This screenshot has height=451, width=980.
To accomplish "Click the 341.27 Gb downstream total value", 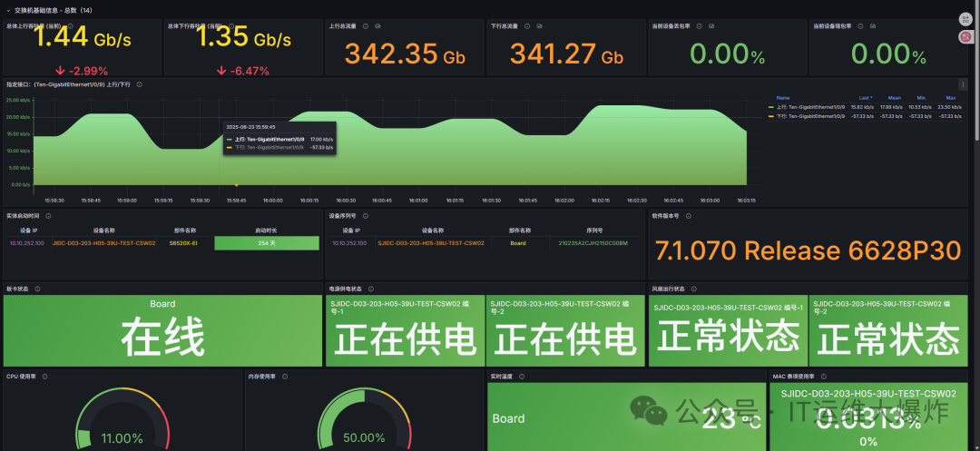I will [x=566, y=54].
